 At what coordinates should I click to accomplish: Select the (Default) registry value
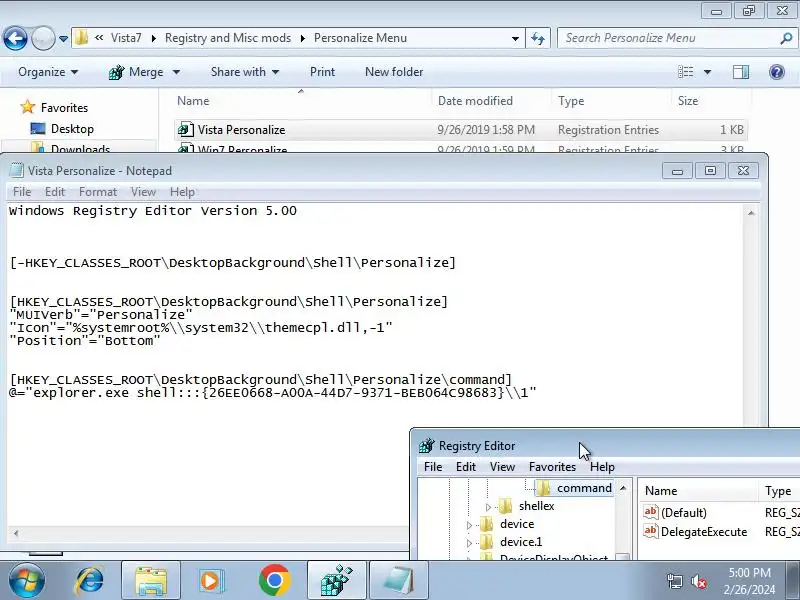[684, 513]
